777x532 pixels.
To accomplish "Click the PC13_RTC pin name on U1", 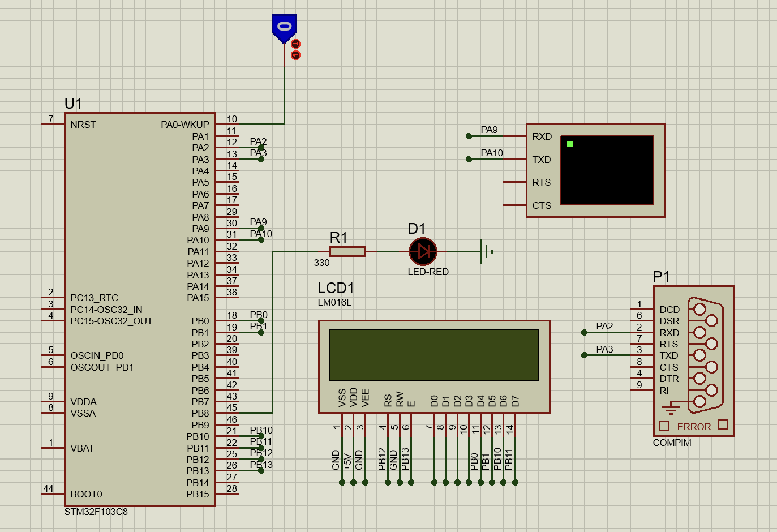I will (x=94, y=298).
